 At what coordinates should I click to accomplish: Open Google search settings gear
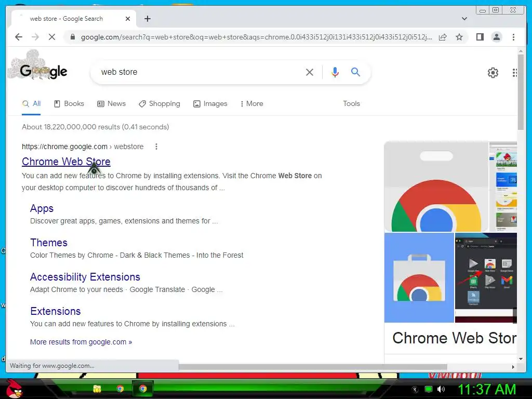point(493,73)
